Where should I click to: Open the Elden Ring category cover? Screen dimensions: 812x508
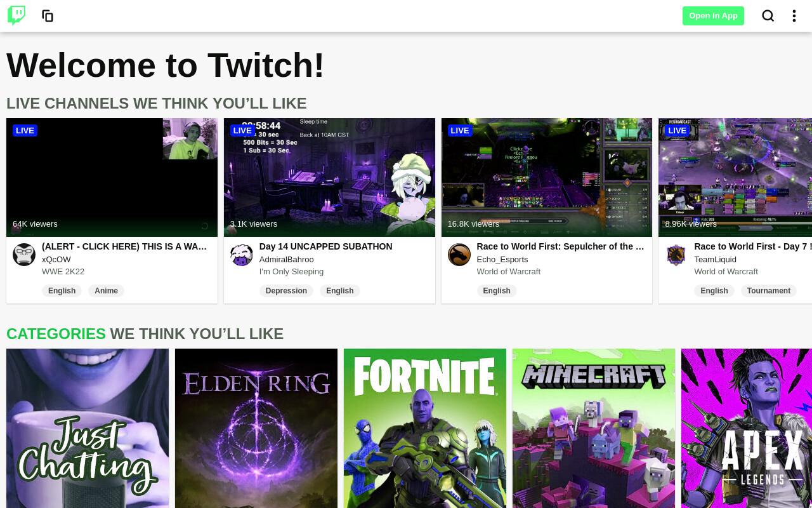click(256, 428)
